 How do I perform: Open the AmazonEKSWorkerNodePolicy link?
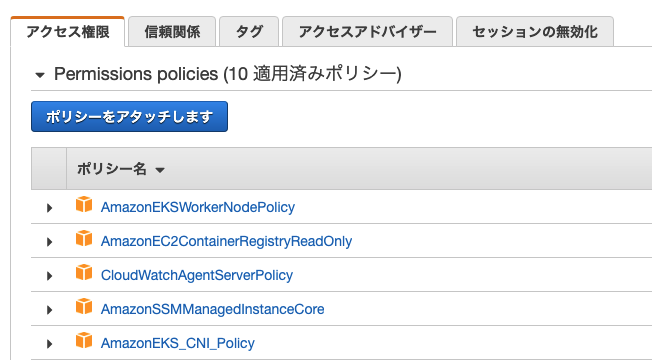point(198,207)
